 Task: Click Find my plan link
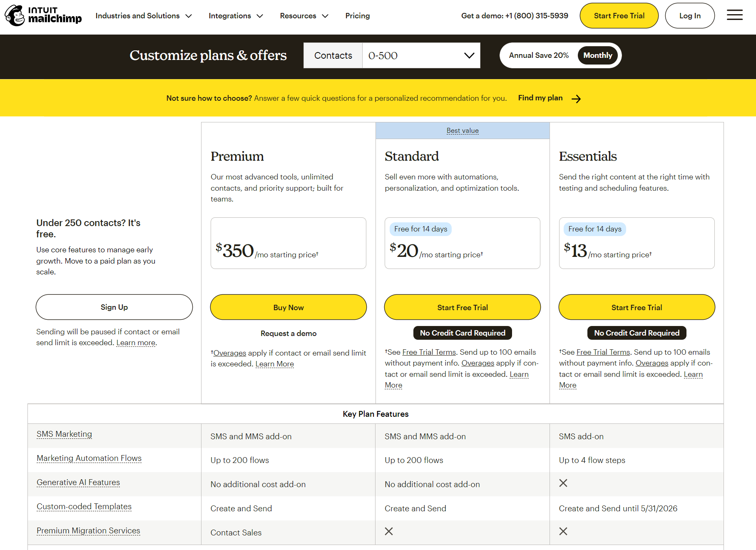pos(540,98)
